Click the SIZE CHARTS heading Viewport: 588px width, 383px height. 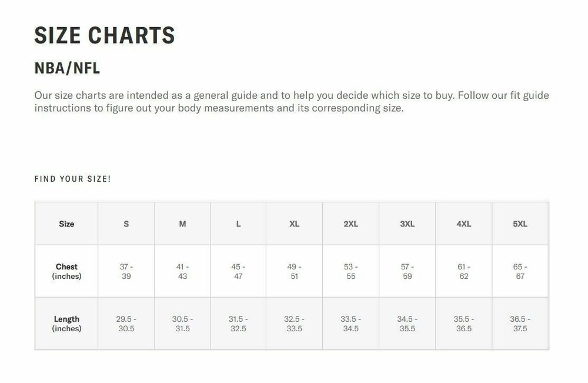[x=105, y=35]
